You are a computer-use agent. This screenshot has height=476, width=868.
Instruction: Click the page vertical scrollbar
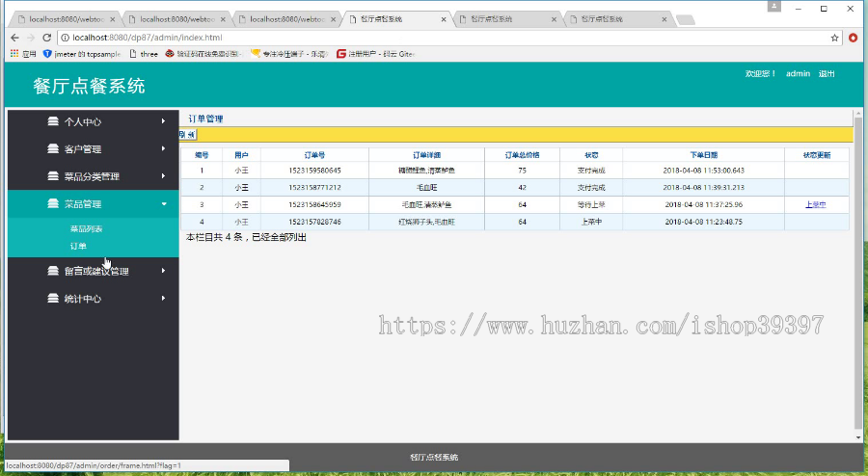tap(858, 273)
